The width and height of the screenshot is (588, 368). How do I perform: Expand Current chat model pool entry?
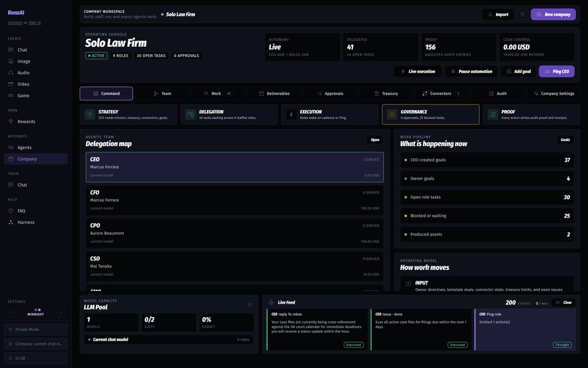pyautogui.click(x=169, y=340)
